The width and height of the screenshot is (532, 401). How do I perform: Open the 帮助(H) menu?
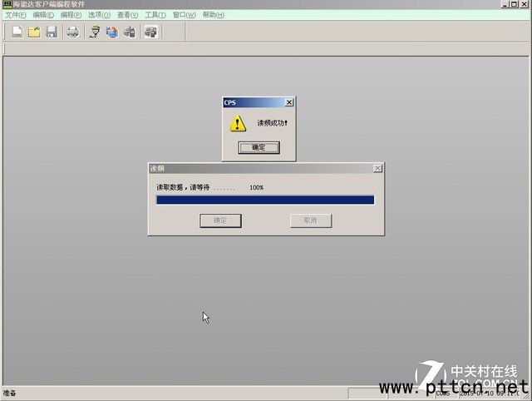(x=213, y=15)
